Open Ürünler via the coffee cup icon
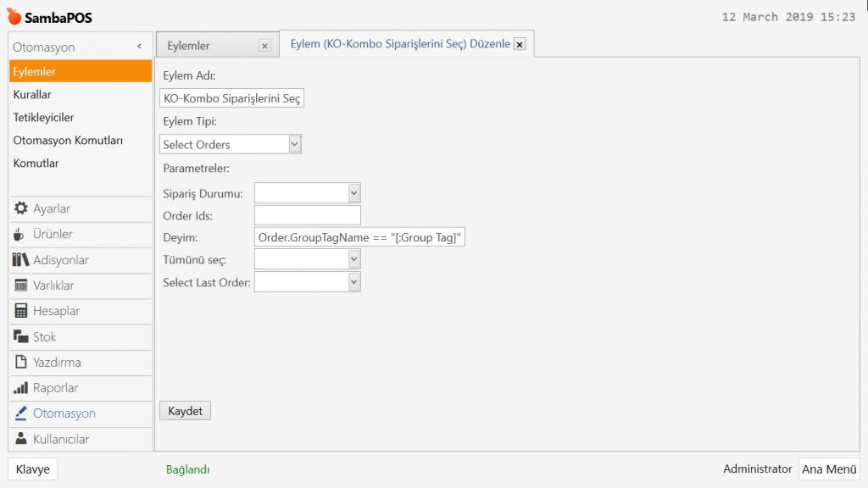Viewport: 868px width, 488px height. tap(20, 235)
